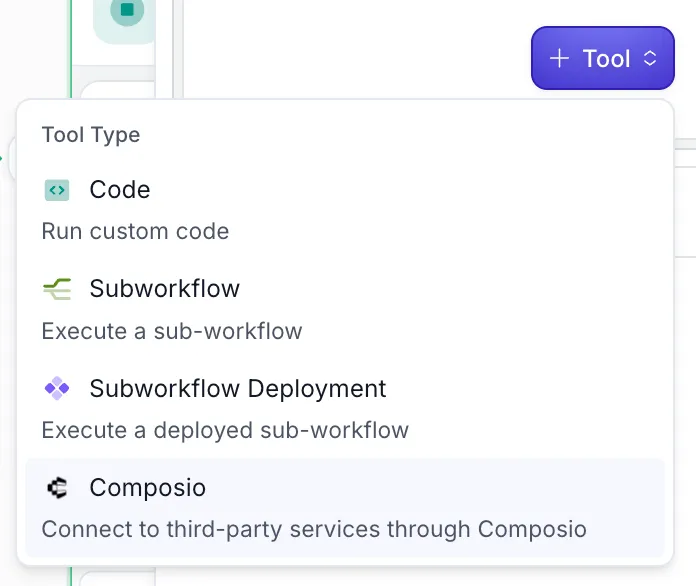Click 'Execute a sub-workflow' description text
This screenshot has width=696, height=586.
click(x=172, y=331)
